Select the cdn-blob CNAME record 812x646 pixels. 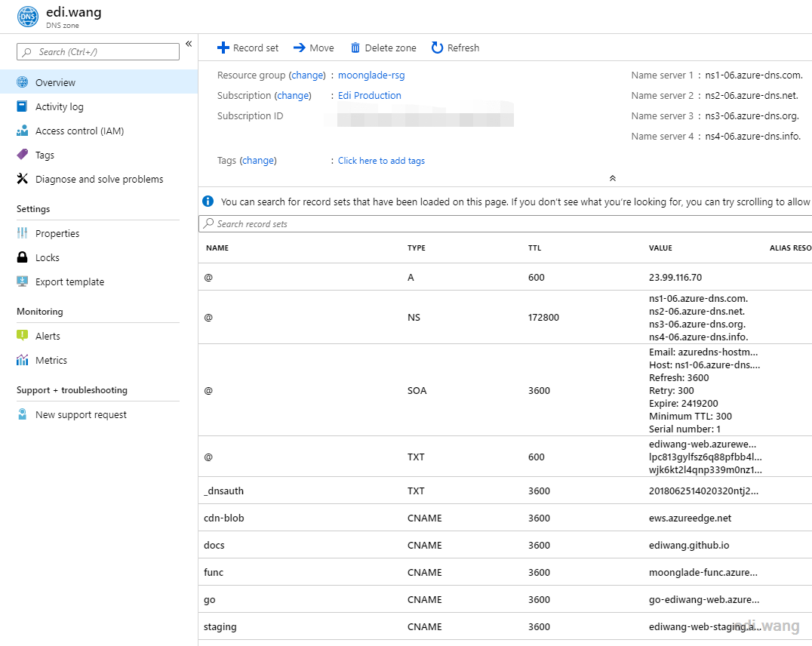click(505, 518)
